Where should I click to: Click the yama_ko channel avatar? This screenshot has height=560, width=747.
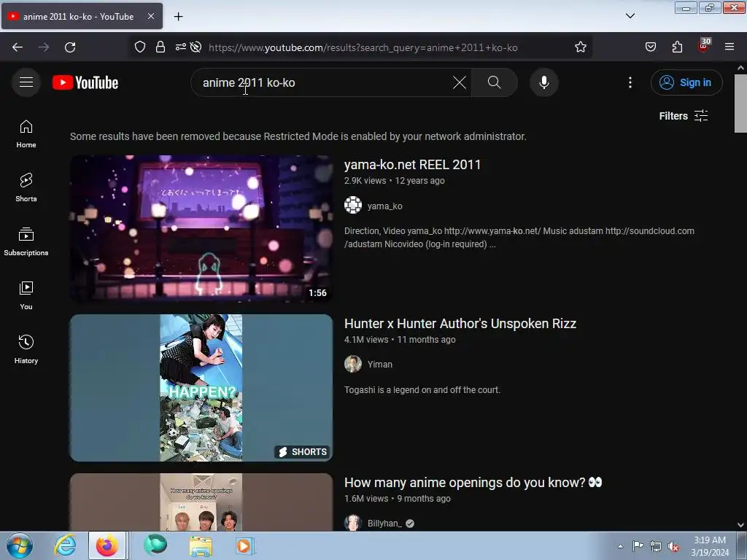[353, 205]
